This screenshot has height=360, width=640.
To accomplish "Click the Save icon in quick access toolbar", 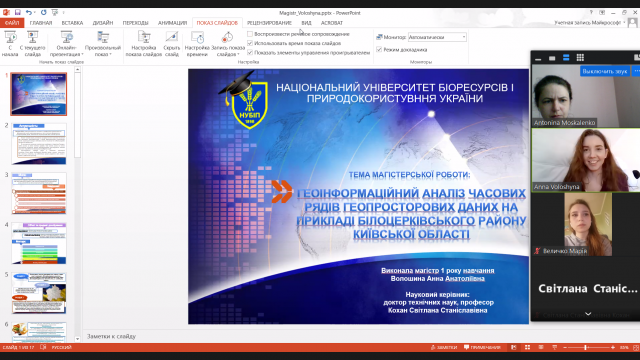I will 18,13.
